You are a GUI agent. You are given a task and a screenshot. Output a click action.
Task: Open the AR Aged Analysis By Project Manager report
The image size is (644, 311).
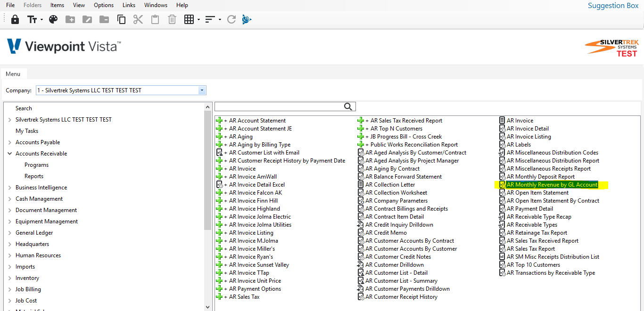[412, 161]
